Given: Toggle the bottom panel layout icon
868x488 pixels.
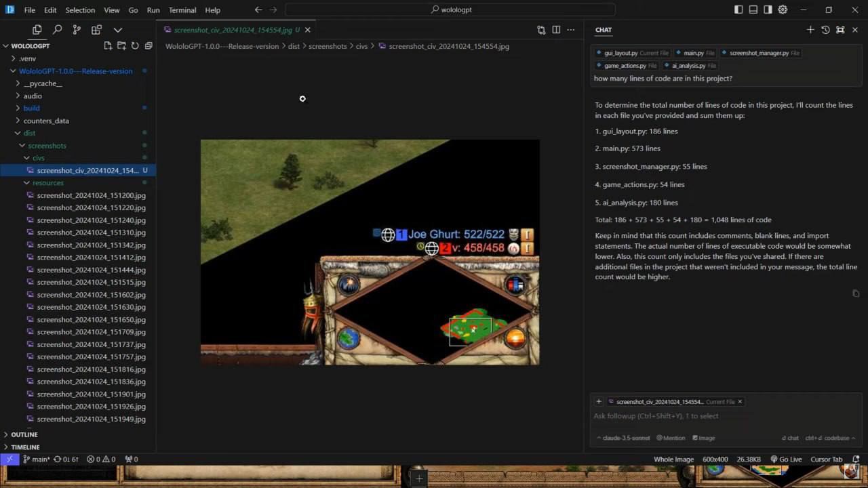Looking at the screenshot, I should (x=753, y=9).
